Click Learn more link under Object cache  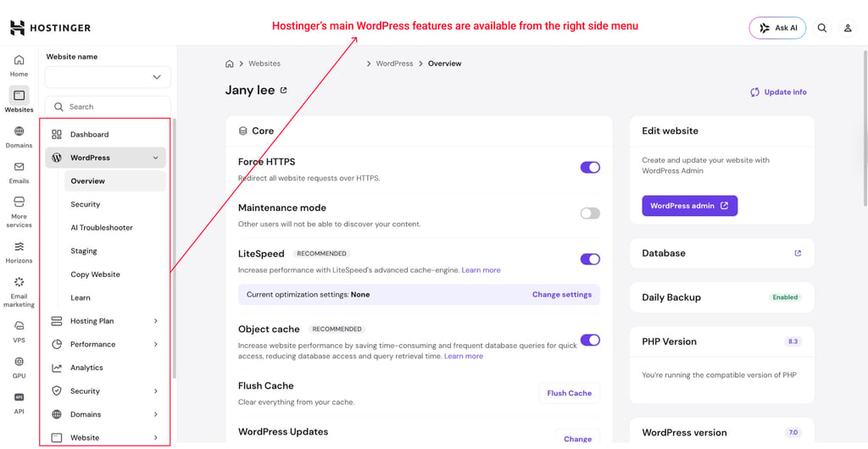coord(464,356)
